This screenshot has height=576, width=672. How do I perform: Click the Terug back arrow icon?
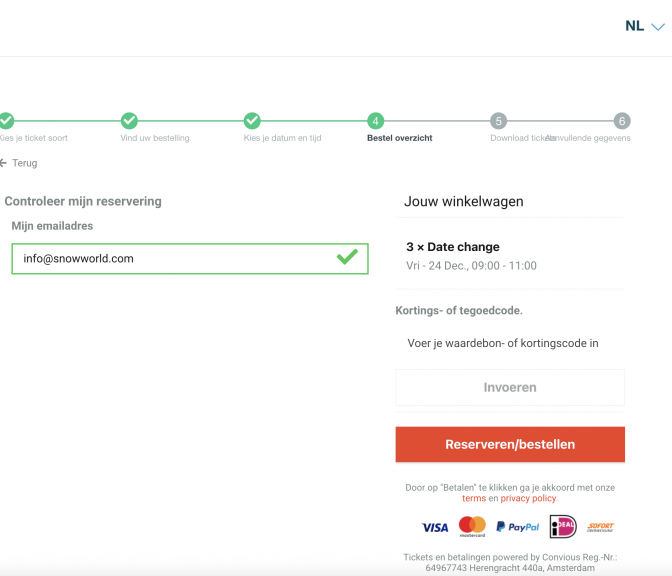(x=3, y=163)
